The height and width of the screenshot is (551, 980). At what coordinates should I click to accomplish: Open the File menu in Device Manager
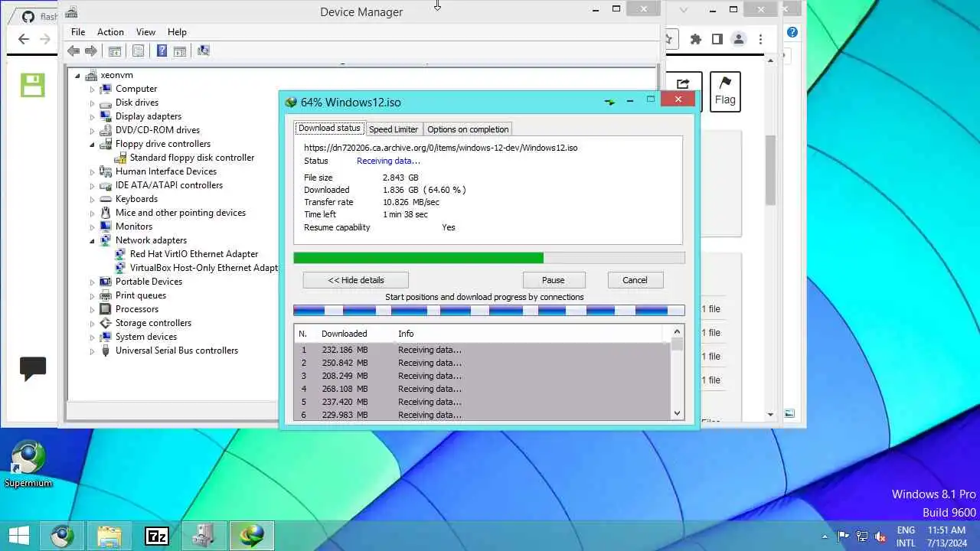[x=78, y=32]
